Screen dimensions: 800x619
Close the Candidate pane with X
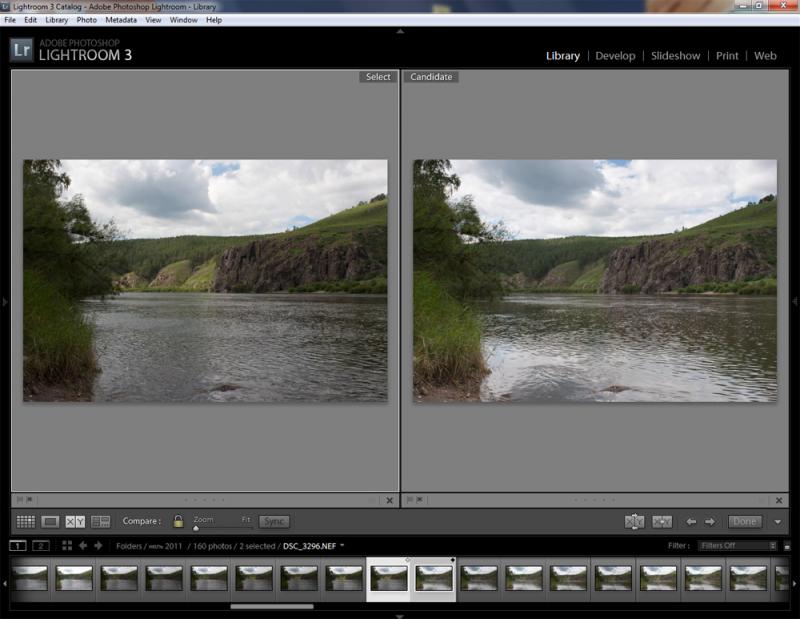tap(779, 501)
